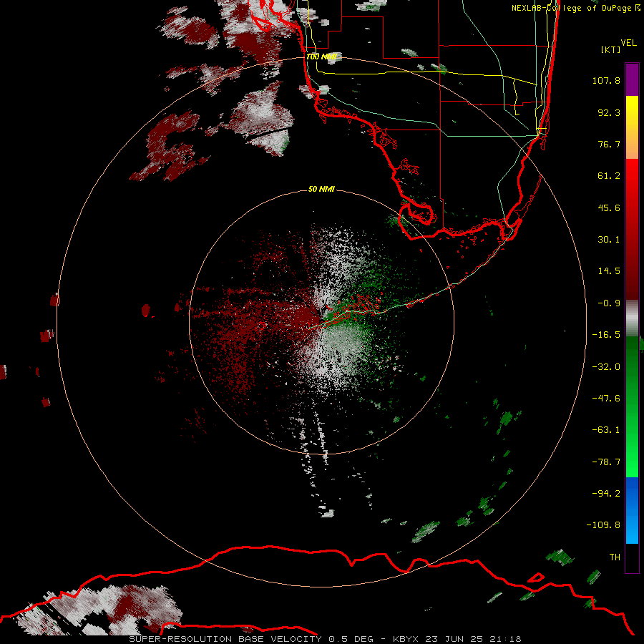Click the 50 NMI range ring label

[321, 189]
